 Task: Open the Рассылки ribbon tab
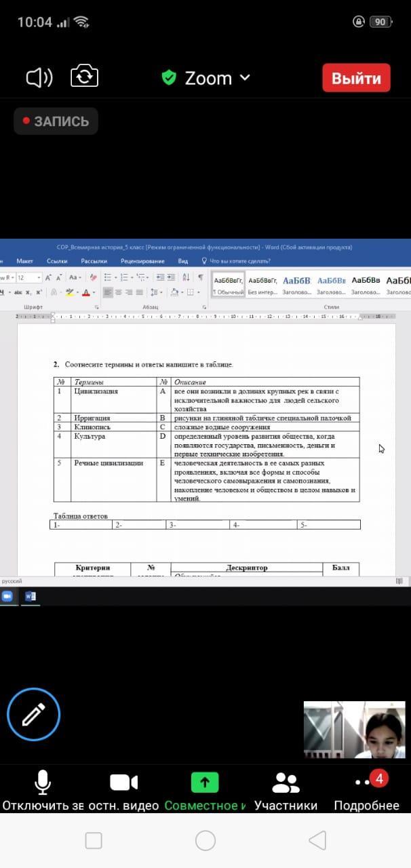94,261
